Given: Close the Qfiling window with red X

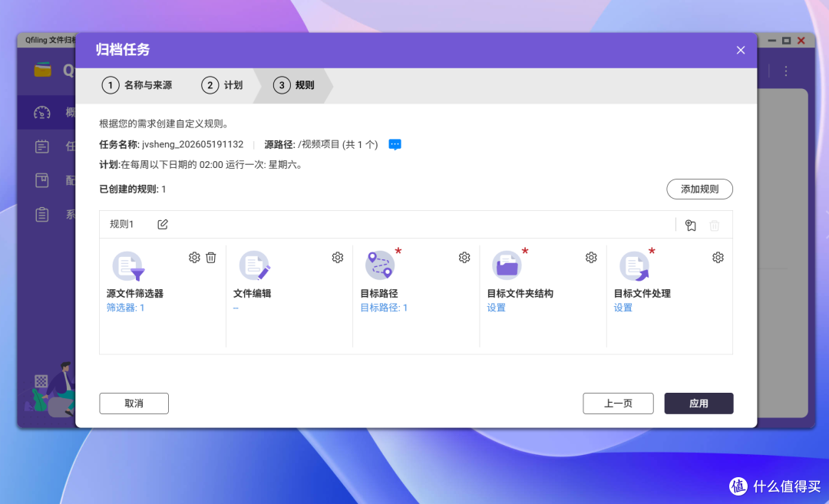Looking at the screenshot, I should [x=801, y=41].
